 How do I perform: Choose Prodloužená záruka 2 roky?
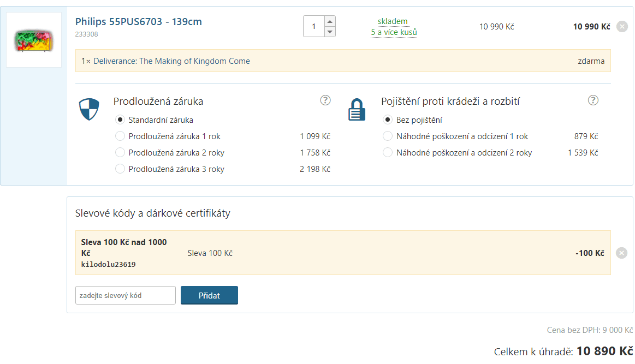click(120, 153)
